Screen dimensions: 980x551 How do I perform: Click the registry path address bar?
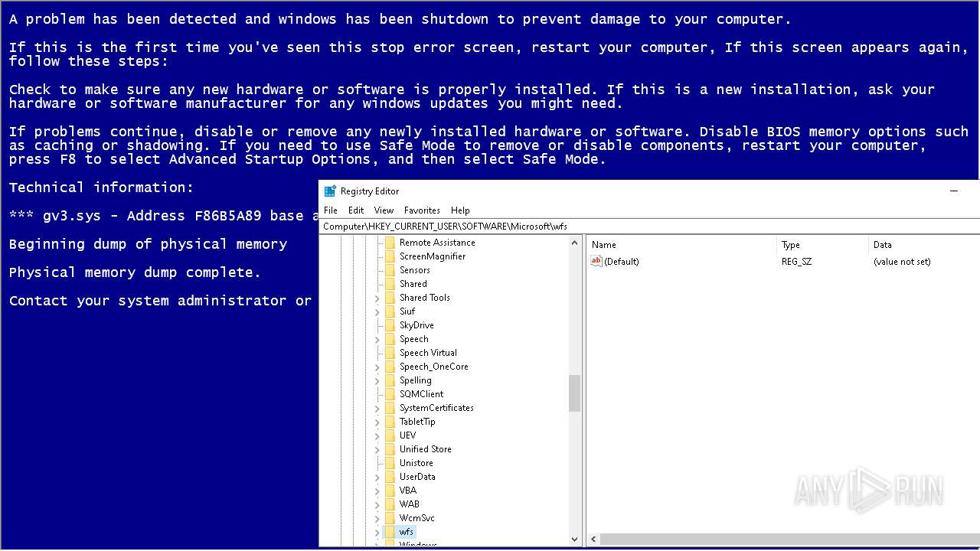tap(649, 227)
